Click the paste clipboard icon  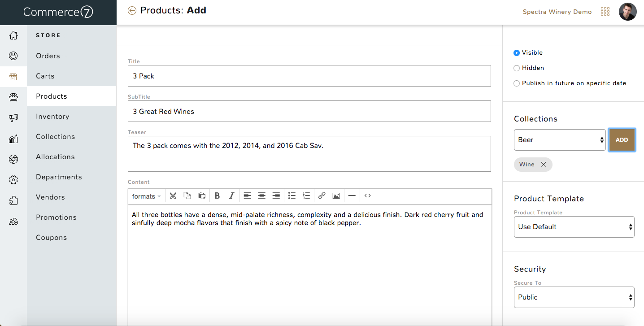(x=202, y=196)
